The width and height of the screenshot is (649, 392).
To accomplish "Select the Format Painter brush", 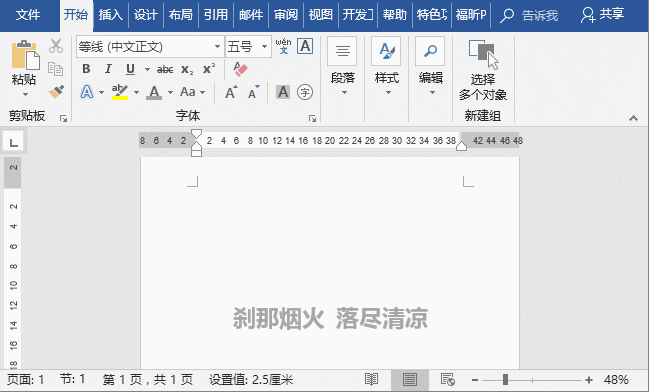I will tap(56, 91).
